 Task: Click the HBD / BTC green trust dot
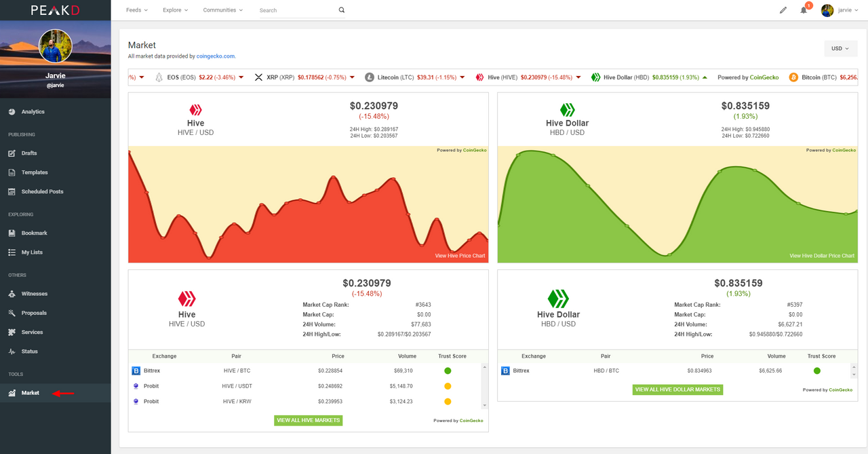[x=816, y=371]
